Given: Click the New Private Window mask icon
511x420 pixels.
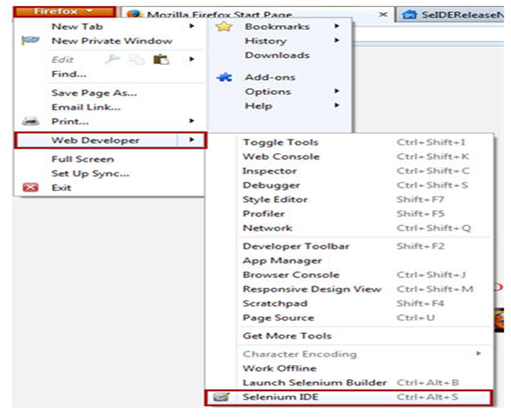Looking at the screenshot, I should (30, 41).
